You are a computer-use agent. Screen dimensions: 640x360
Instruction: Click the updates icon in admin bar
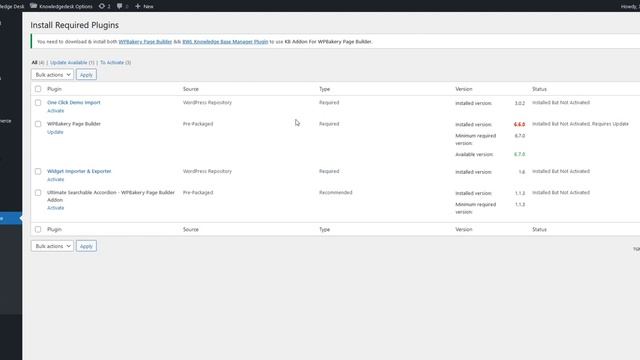tap(102, 6)
